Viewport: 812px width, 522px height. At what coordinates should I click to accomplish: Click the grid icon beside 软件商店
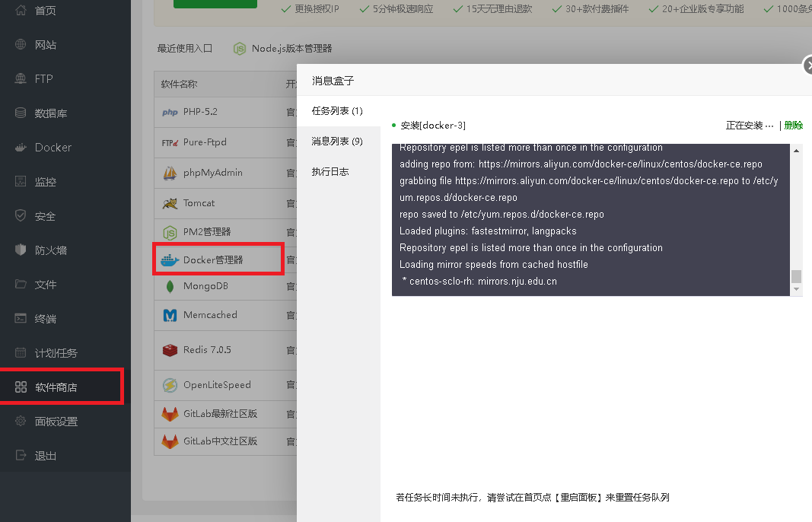(x=21, y=387)
